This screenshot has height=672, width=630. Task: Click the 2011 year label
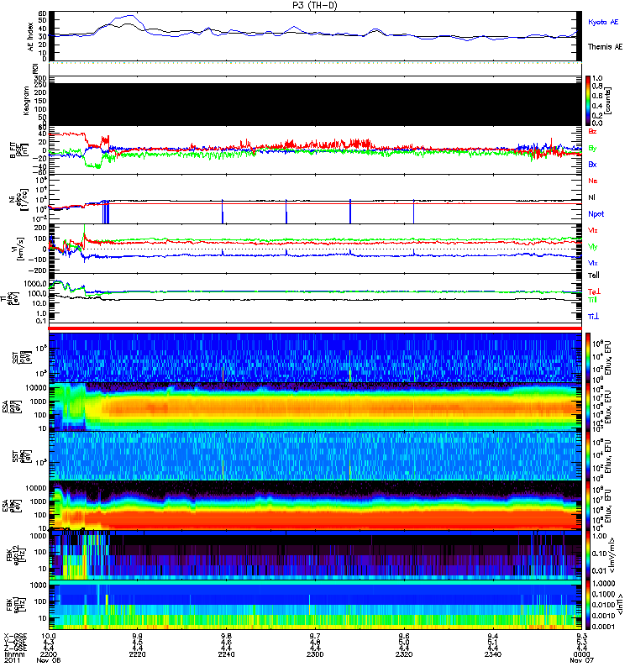point(12,660)
